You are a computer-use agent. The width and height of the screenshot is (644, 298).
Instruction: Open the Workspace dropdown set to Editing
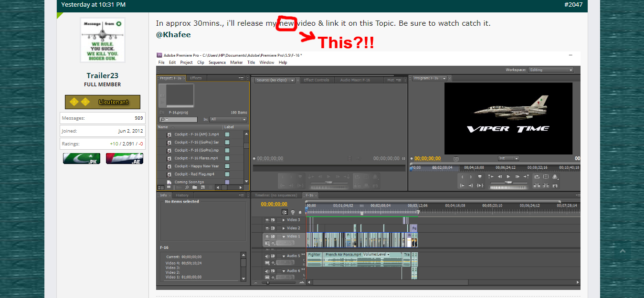(551, 70)
